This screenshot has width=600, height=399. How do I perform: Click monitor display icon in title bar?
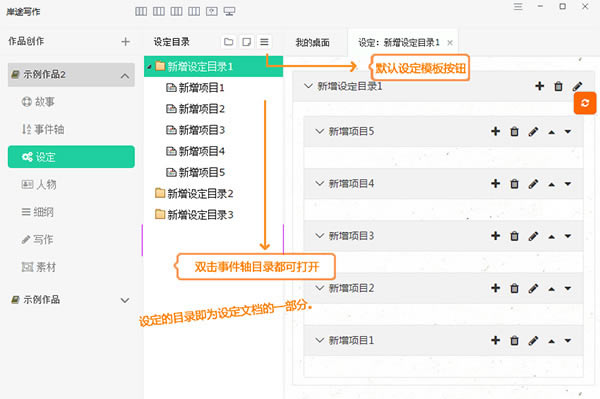229,11
